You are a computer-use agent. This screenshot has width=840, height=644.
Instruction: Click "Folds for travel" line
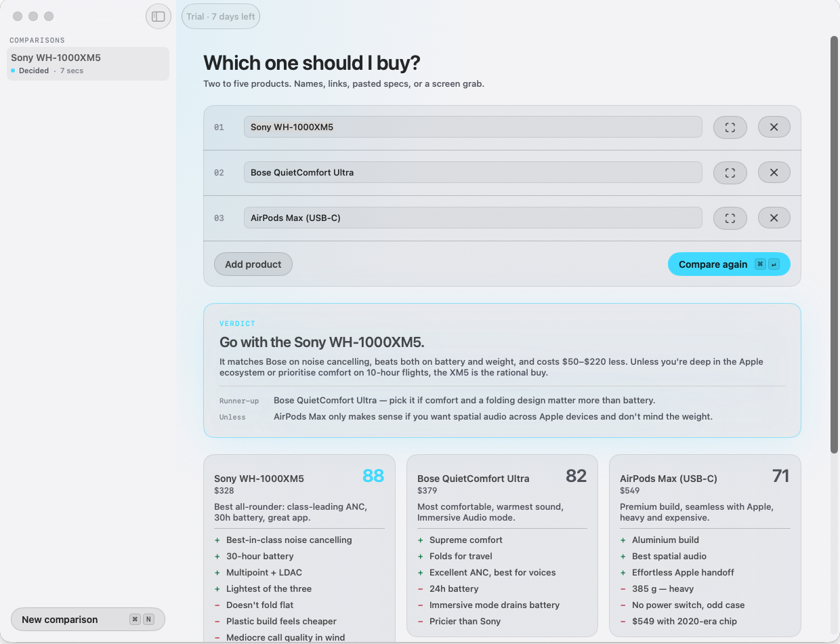point(461,557)
